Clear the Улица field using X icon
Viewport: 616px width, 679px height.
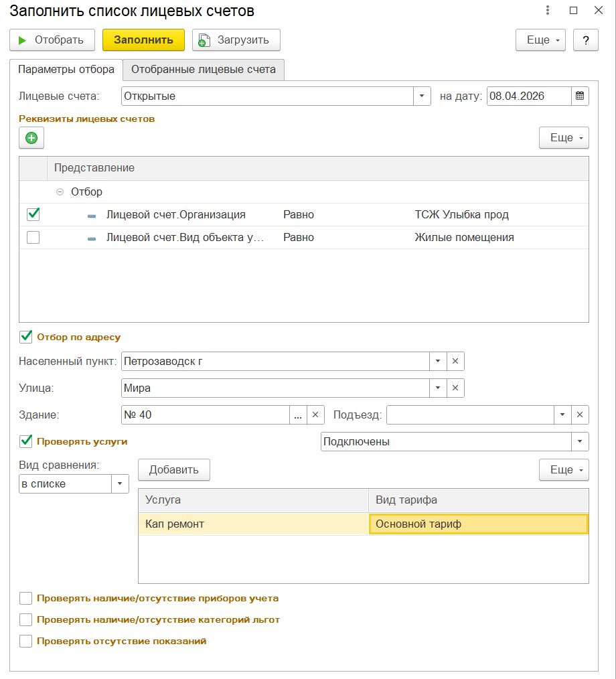455,388
